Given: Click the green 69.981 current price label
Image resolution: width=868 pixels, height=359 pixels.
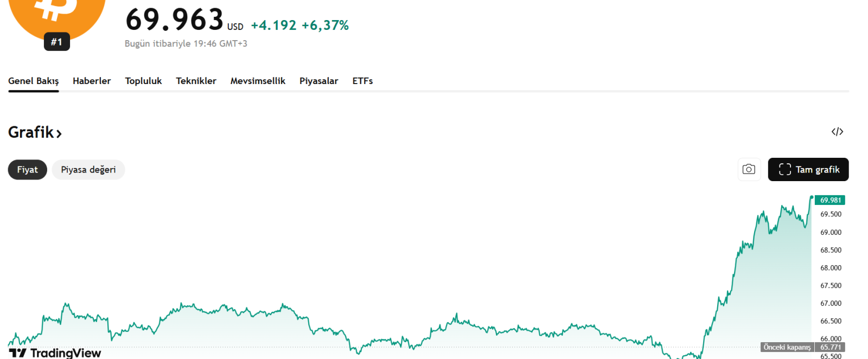Looking at the screenshot, I should click(830, 200).
